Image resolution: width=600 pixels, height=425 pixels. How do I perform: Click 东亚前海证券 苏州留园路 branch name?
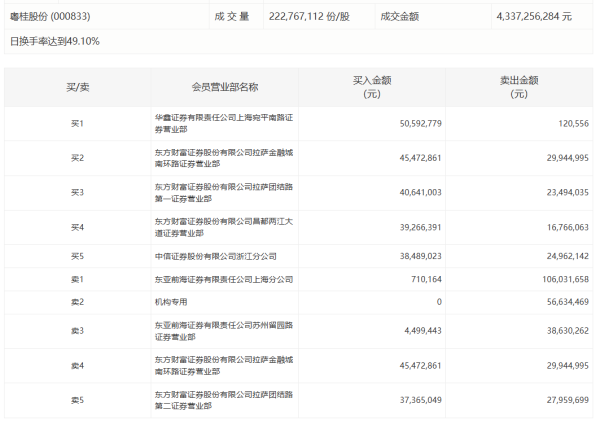(x=224, y=331)
